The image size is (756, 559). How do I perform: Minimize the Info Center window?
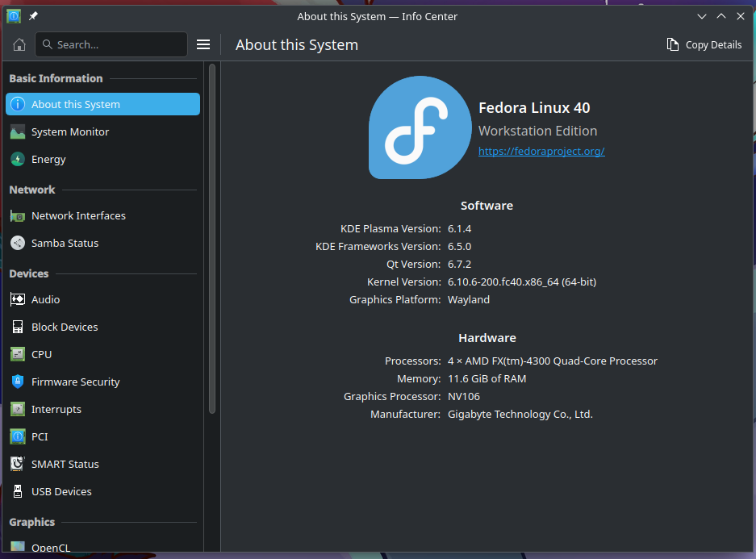(x=702, y=16)
